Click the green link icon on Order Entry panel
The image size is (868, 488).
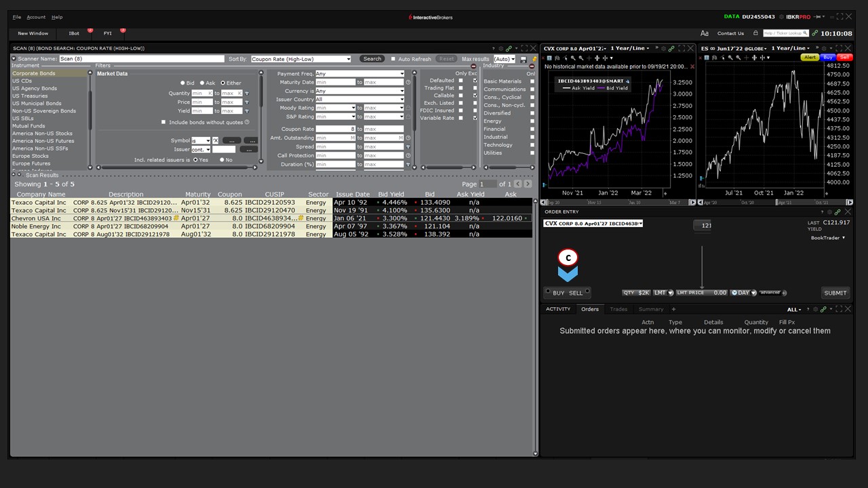click(x=837, y=212)
